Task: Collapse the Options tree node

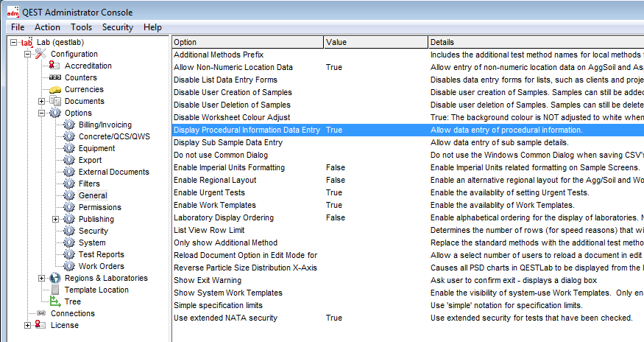Action: (x=42, y=114)
